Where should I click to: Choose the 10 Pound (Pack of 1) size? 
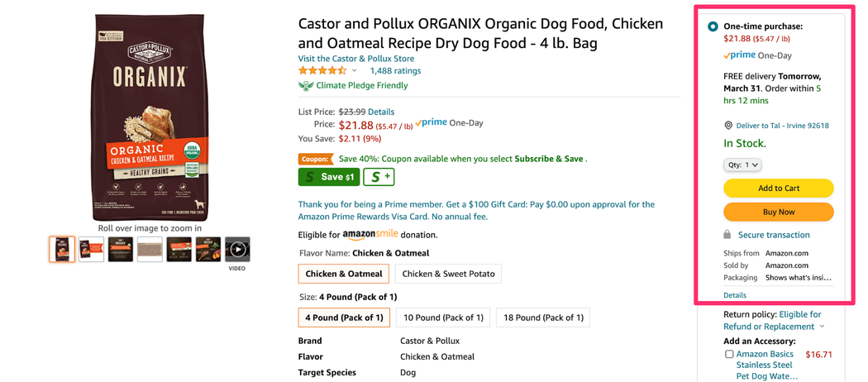[x=443, y=318]
